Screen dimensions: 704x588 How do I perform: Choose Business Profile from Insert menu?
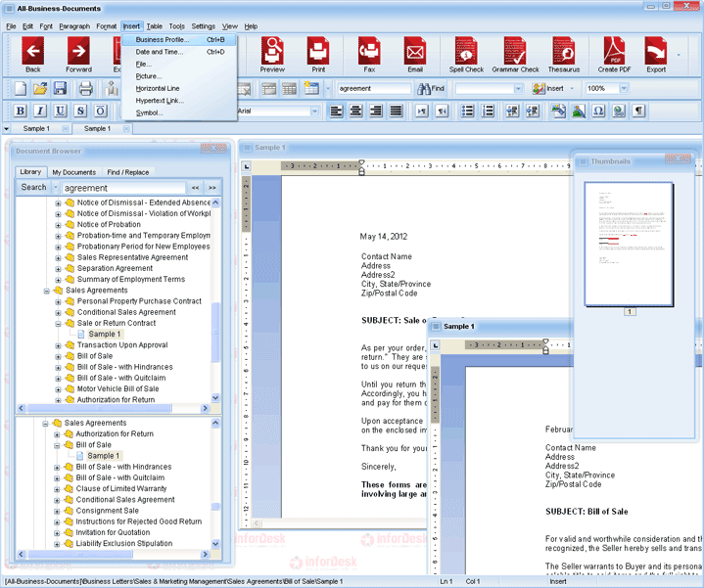tap(179, 39)
